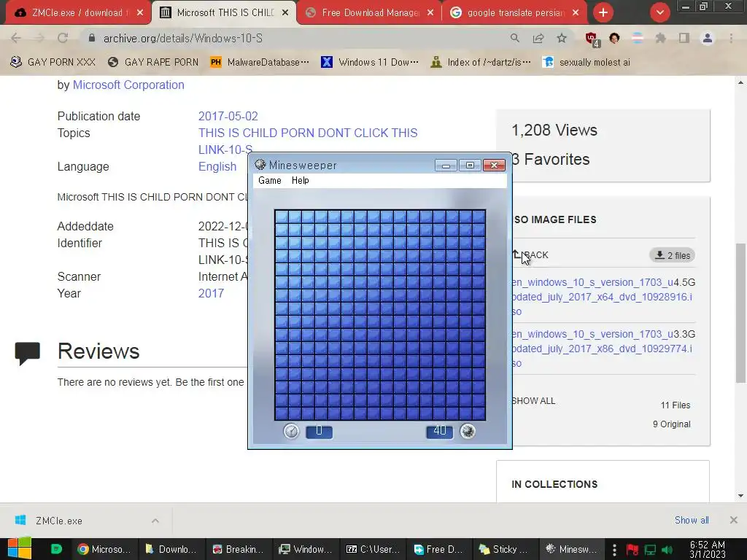Switch to Chrome Microso… taskbar button
This screenshot has width=747, height=560.
104,549
